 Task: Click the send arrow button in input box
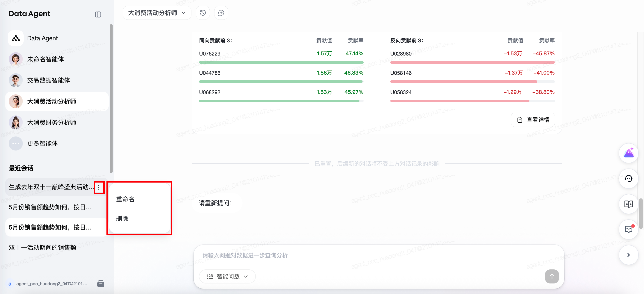552,276
